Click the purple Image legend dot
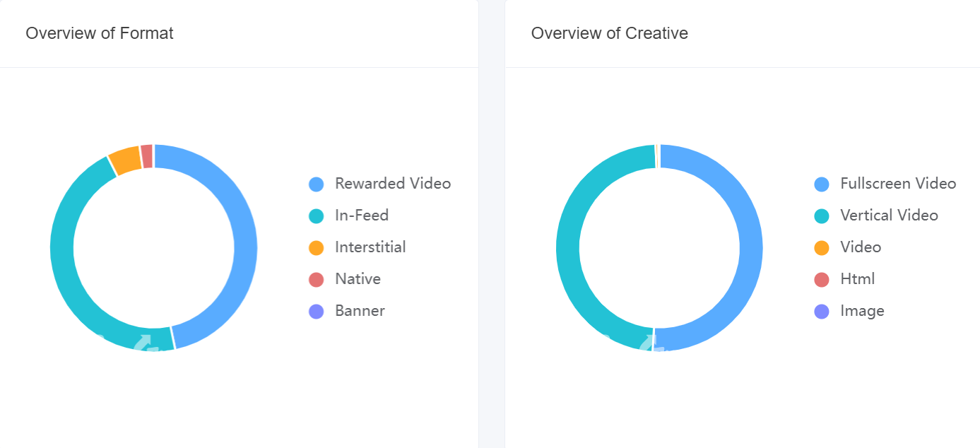This screenshot has width=980, height=448. tap(822, 311)
